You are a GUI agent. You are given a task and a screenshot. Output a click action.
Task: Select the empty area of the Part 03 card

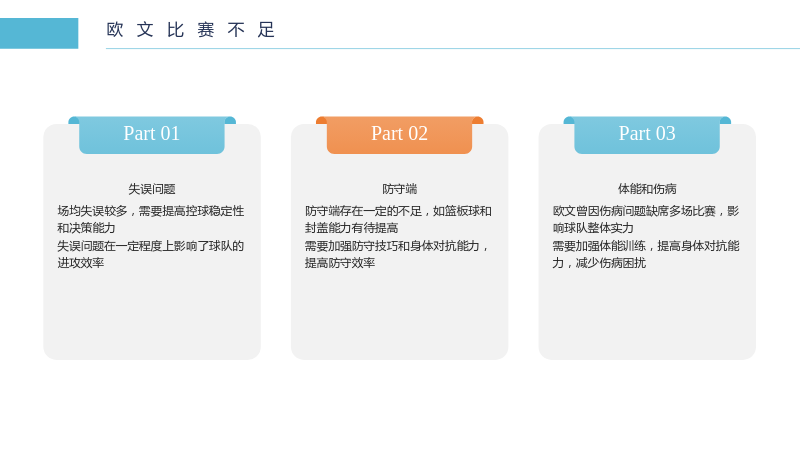click(x=647, y=314)
